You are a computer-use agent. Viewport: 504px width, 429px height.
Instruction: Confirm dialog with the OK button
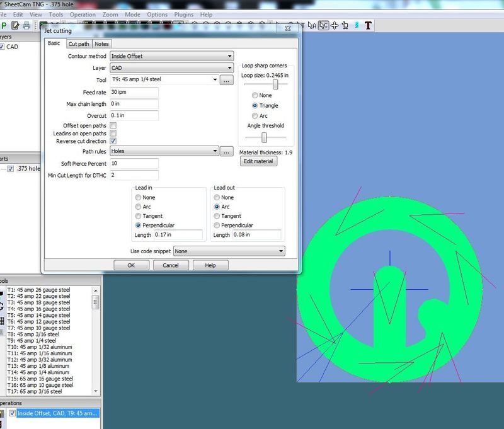(130, 265)
